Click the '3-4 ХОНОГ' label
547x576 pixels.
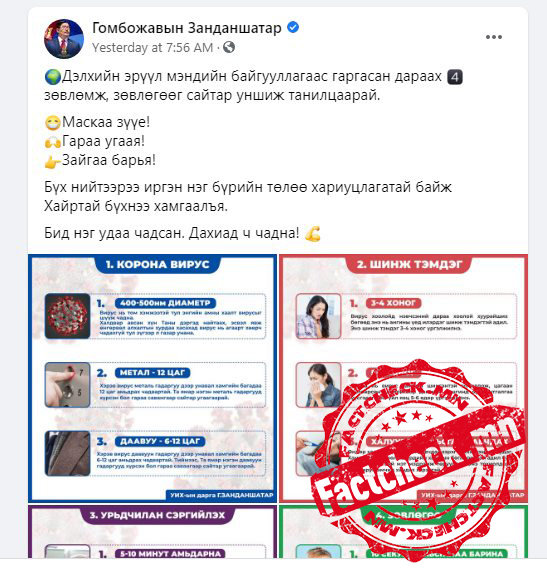(393, 303)
